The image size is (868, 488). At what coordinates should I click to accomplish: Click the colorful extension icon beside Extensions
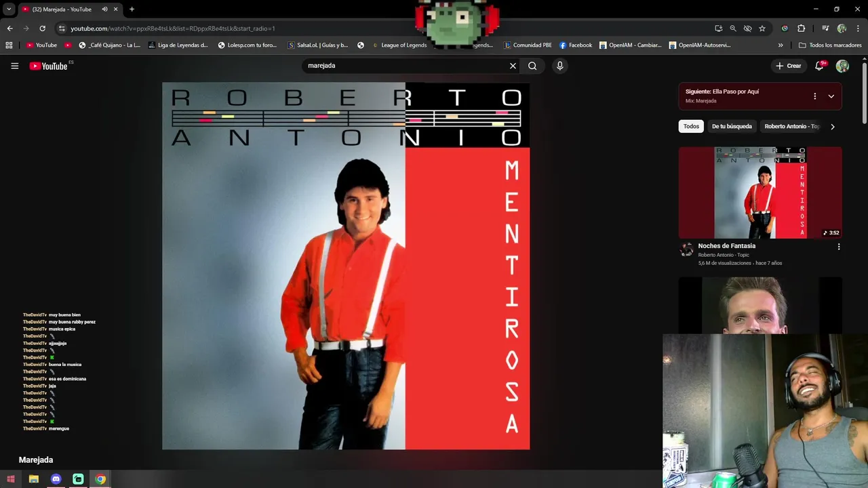[785, 28]
